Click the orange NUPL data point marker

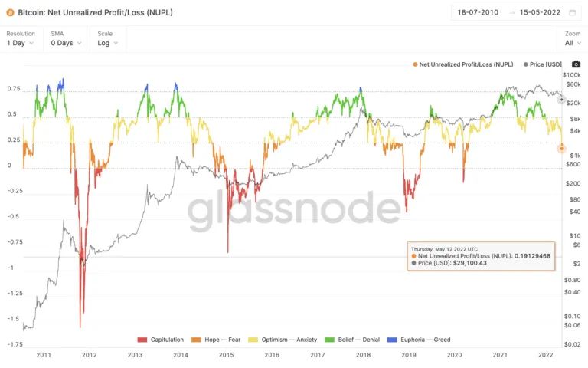coord(562,149)
